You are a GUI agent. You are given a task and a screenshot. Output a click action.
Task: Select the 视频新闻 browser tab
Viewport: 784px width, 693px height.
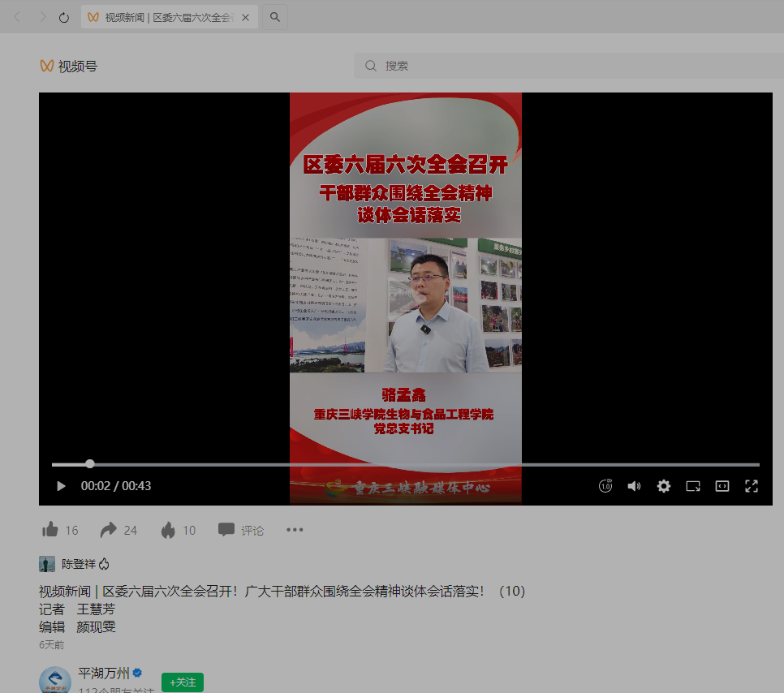pos(161,17)
